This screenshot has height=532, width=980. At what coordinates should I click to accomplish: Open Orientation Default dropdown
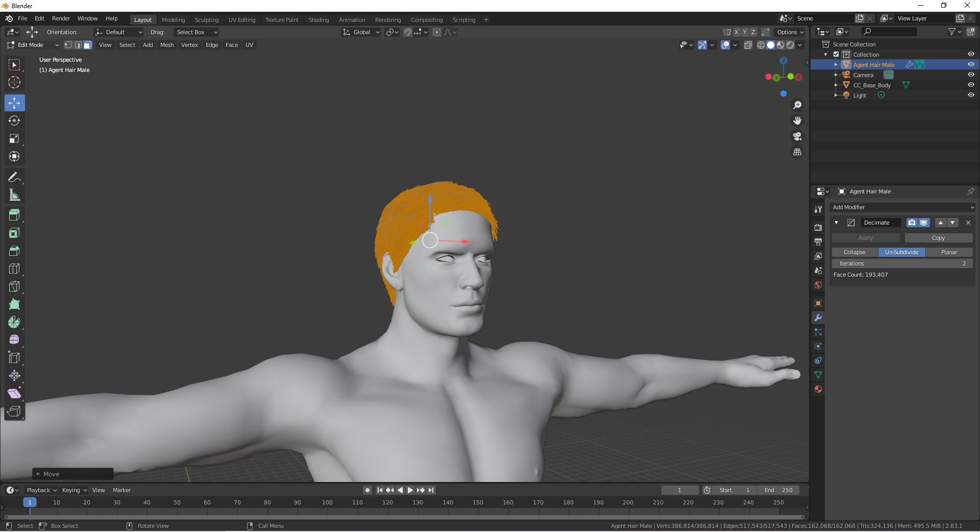point(118,32)
